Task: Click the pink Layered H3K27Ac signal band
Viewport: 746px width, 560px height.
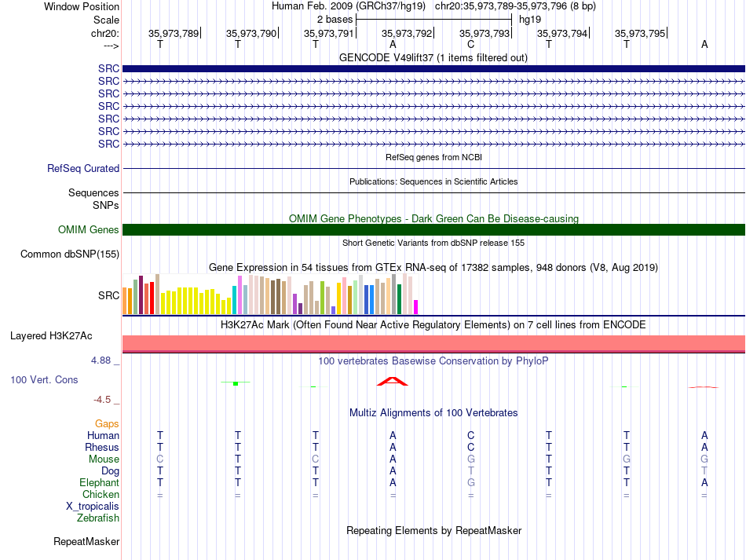Action: [433, 343]
